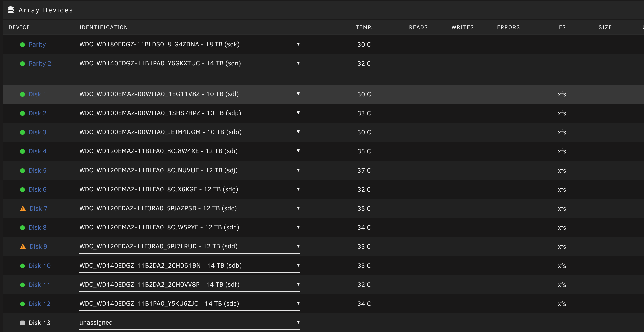Click the Array Devices section title
The image size is (644, 332).
[x=45, y=10]
